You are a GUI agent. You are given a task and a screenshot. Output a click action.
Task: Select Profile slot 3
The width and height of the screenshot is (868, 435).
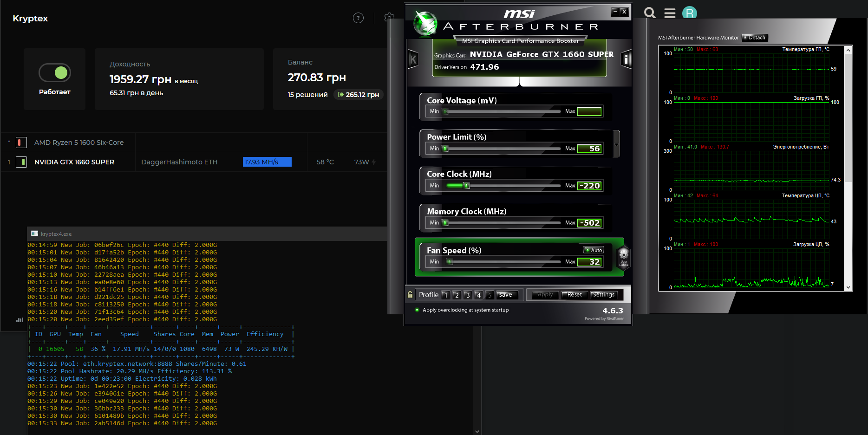click(468, 295)
